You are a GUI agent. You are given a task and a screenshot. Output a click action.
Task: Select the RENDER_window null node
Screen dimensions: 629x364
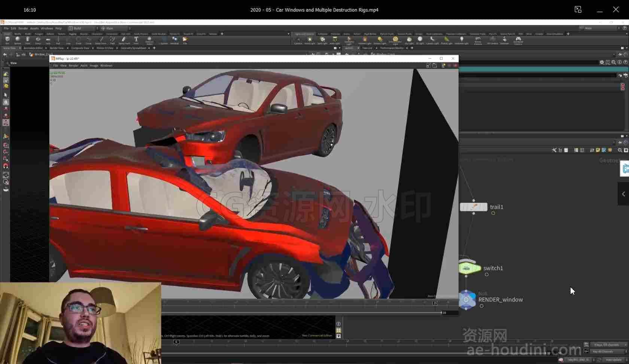[467, 300]
